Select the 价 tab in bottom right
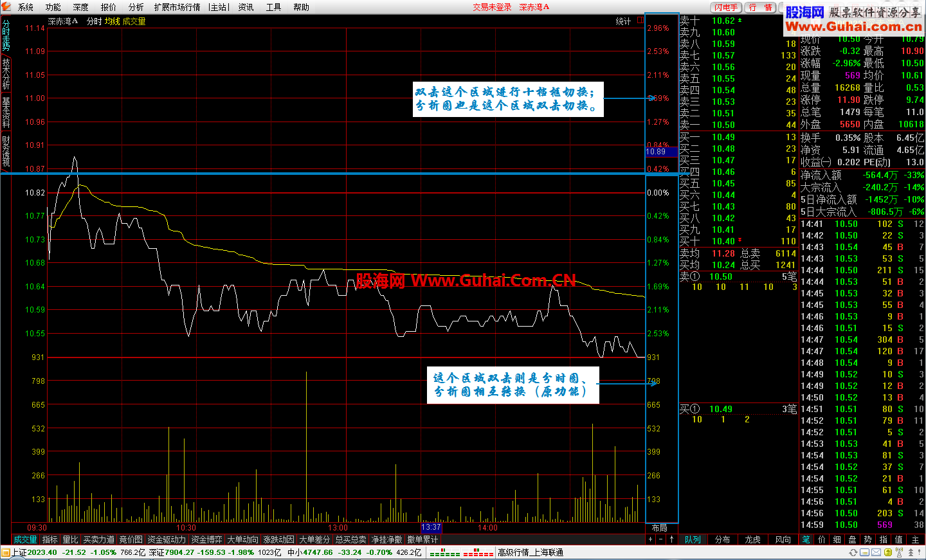 (x=822, y=539)
